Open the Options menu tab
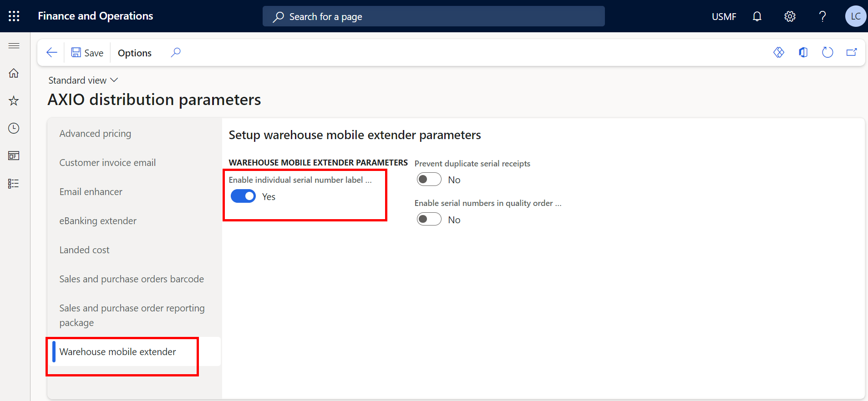The height and width of the screenshot is (401, 868). (135, 53)
